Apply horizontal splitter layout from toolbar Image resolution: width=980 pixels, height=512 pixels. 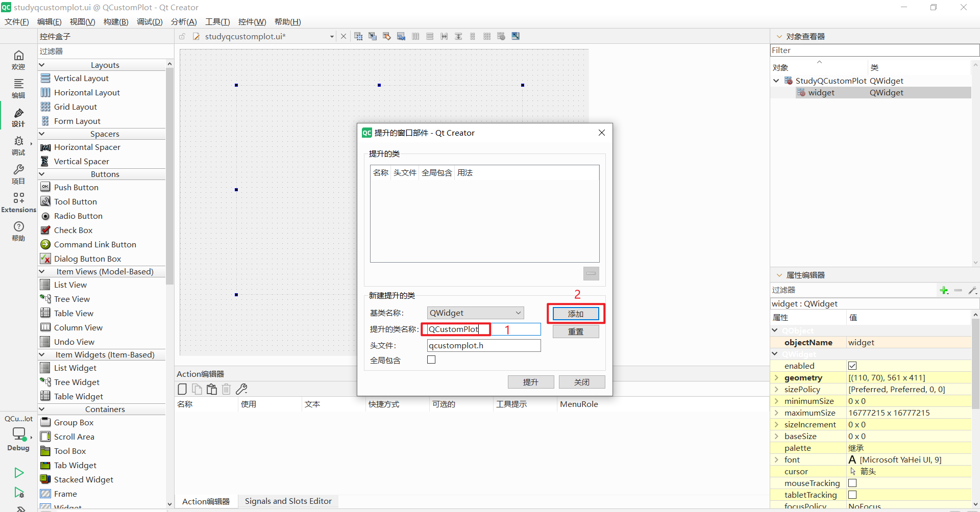pos(444,36)
